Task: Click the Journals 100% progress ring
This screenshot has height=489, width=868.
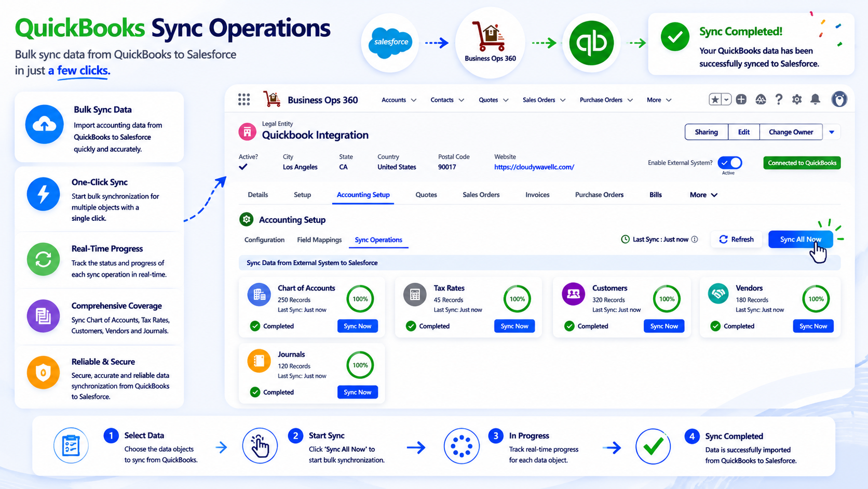Action: (x=360, y=365)
